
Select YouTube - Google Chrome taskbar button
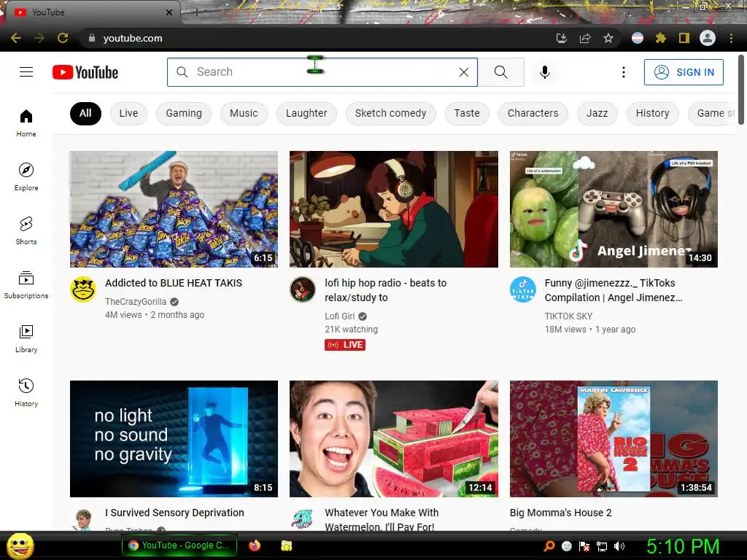tap(179, 545)
